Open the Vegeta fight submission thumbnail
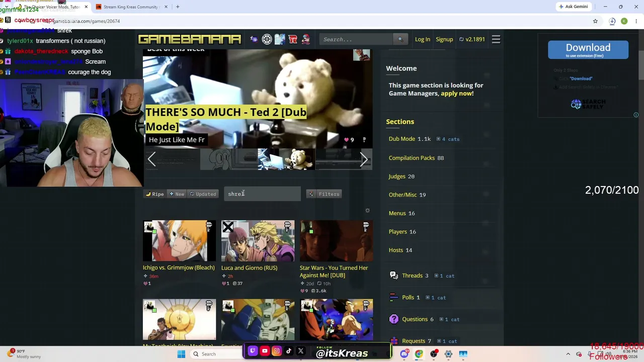Image resolution: width=644 pixels, height=362 pixels. click(337, 320)
